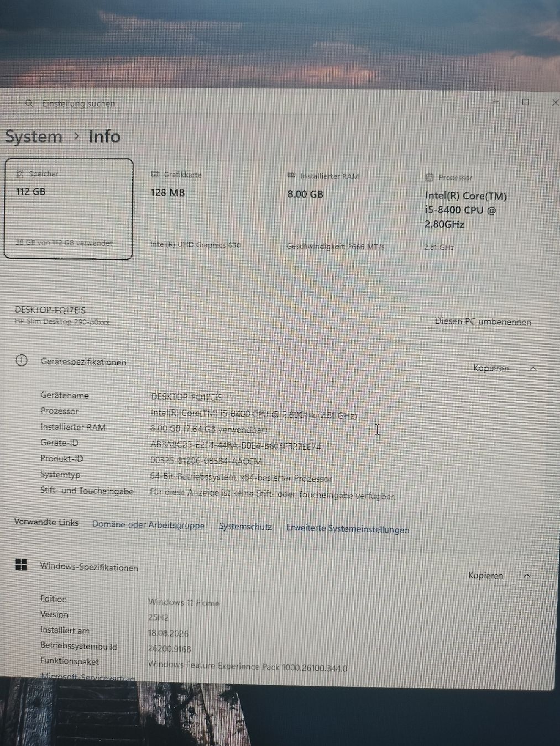Click the Speicher card icon
The image size is (560, 746).
[x=20, y=174]
